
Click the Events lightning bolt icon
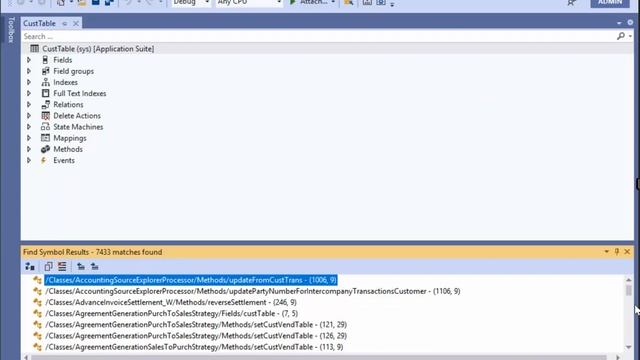tap(43, 160)
